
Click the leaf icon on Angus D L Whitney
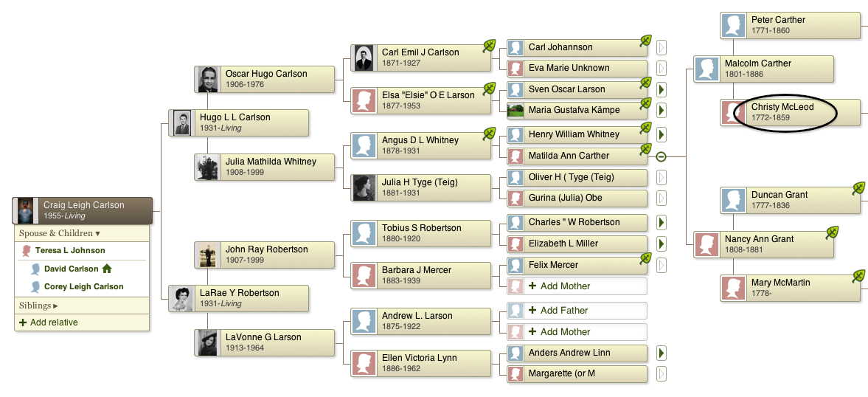[489, 134]
